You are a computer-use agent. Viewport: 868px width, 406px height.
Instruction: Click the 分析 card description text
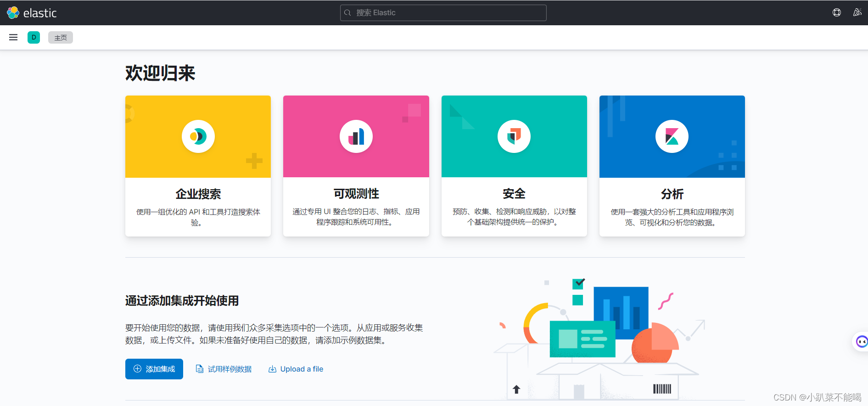(672, 217)
